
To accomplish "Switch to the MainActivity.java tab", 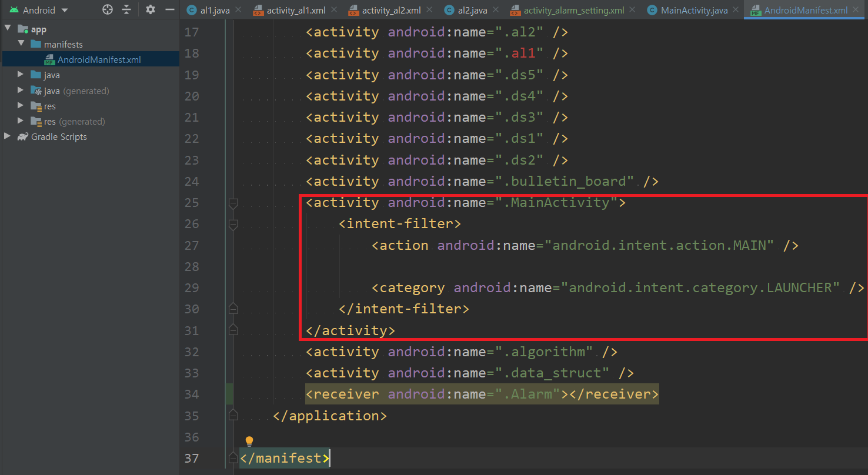I will [x=694, y=10].
